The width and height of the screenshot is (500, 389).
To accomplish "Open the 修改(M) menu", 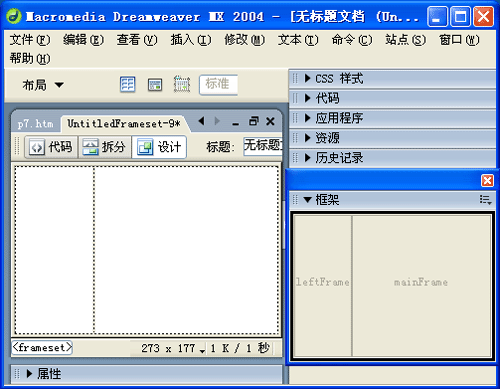I will pos(244,40).
